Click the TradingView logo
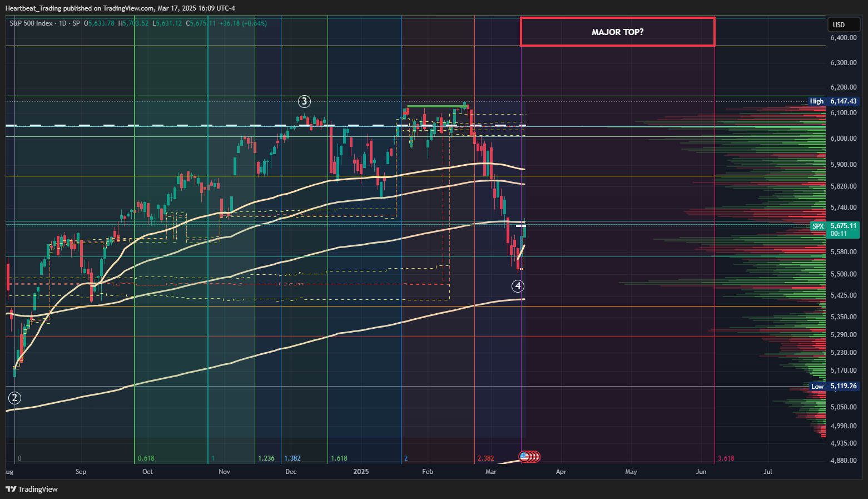 tap(32, 489)
